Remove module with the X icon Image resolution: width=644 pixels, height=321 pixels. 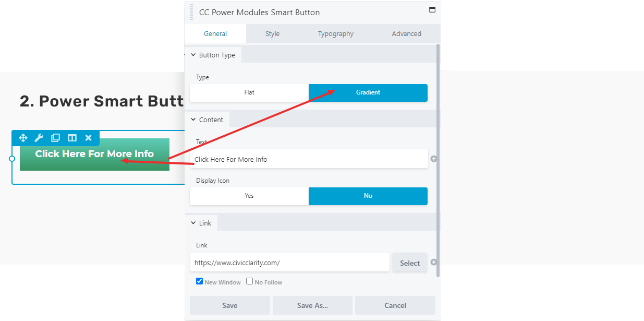(x=88, y=138)
